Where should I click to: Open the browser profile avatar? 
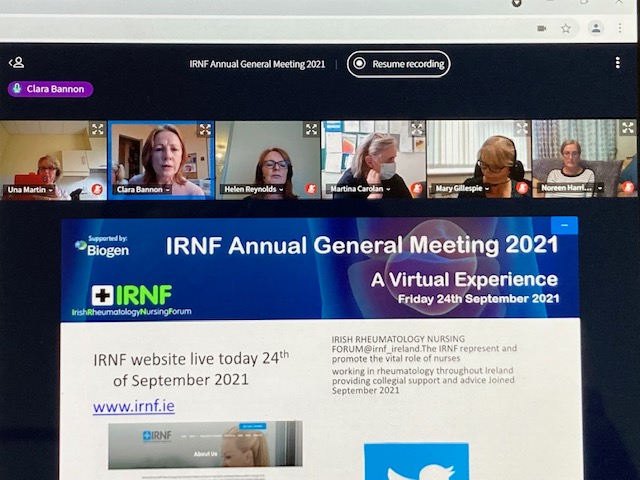point(596,28)
